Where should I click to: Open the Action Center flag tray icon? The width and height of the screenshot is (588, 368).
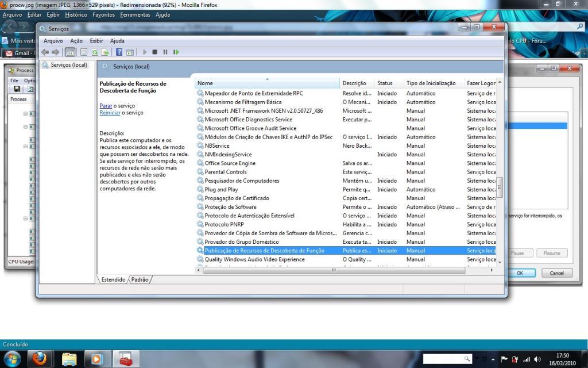click(x=504, y=359)
